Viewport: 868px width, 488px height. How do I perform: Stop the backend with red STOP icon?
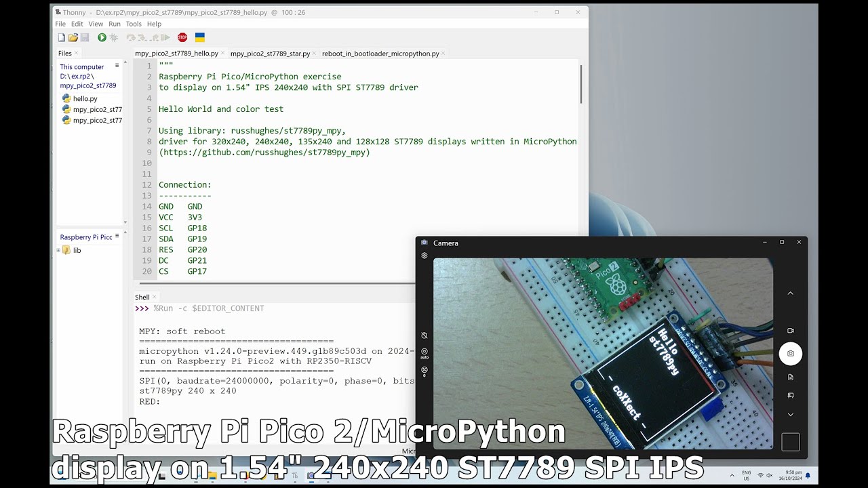click(182, 38)
